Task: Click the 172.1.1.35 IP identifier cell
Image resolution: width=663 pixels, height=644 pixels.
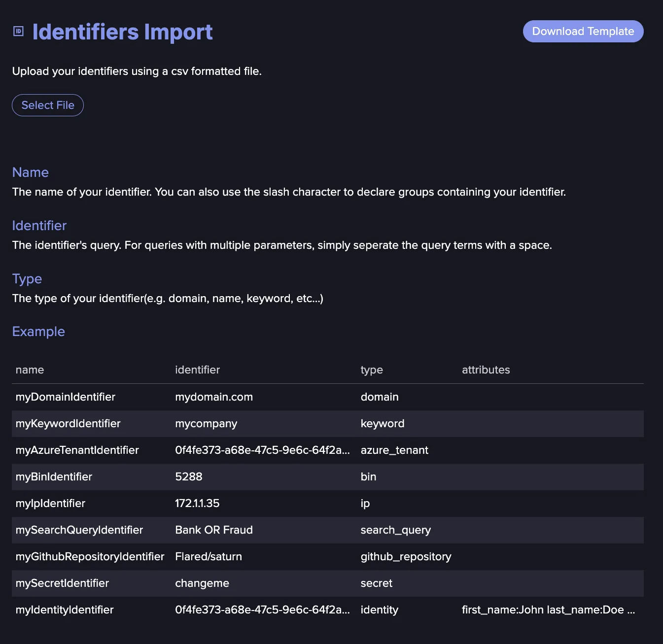Action: [197, 504]
